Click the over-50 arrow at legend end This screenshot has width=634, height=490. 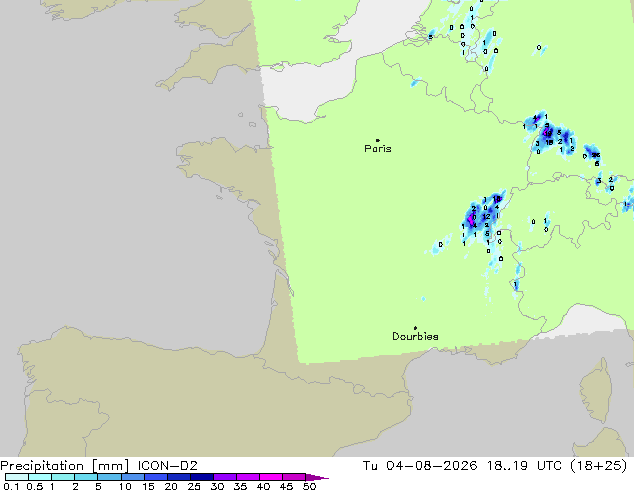point(317,477)
